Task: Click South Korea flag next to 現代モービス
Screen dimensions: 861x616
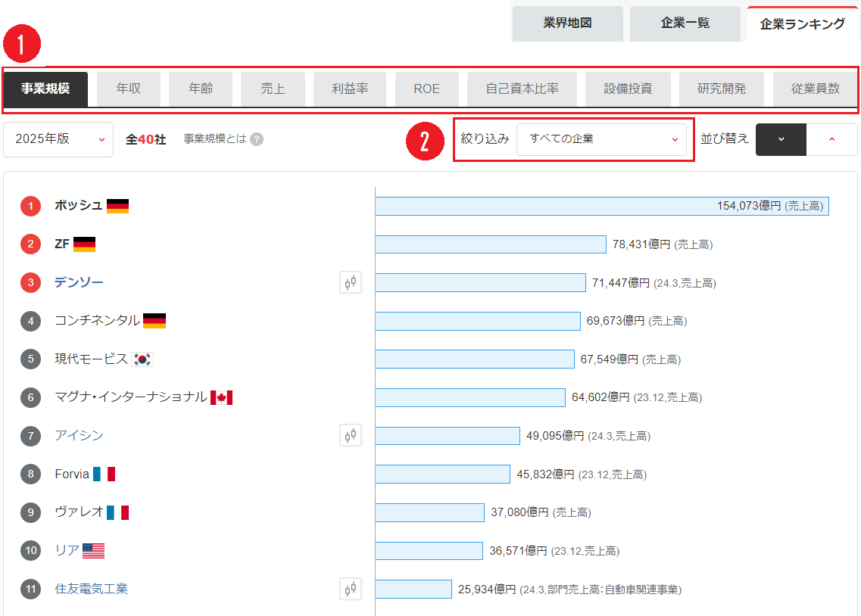Action: pyautogui.click(x=143, y=359)
